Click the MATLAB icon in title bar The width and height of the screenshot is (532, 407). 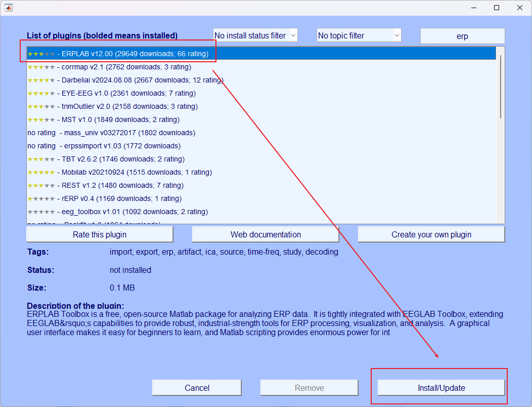[9, 8]
